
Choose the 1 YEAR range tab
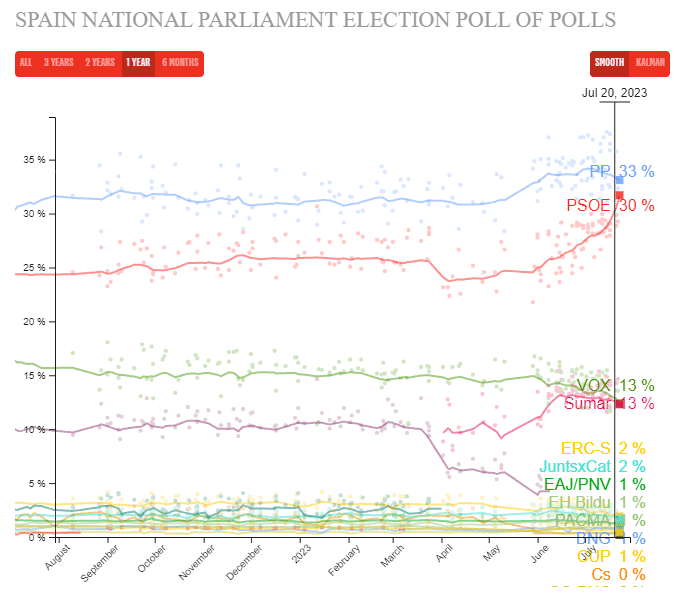[x=138, y=63]
